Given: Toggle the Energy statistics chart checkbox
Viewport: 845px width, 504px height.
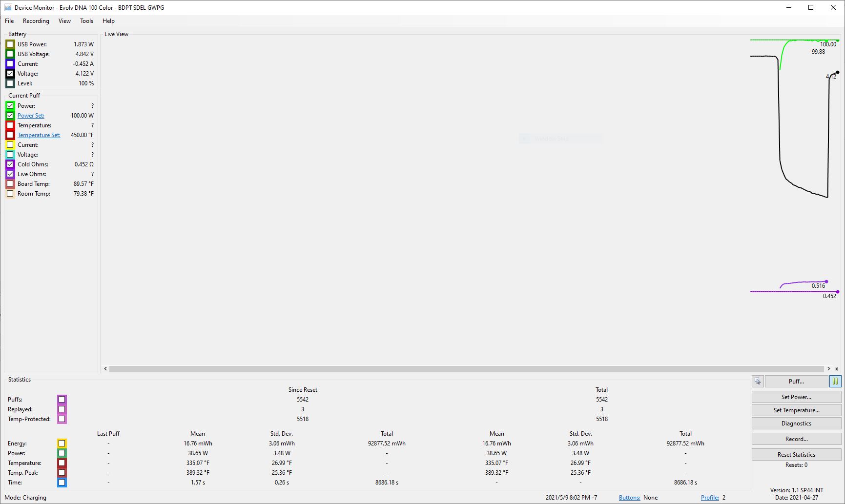Looking at the screenshot, I should [x=62, y=444].
